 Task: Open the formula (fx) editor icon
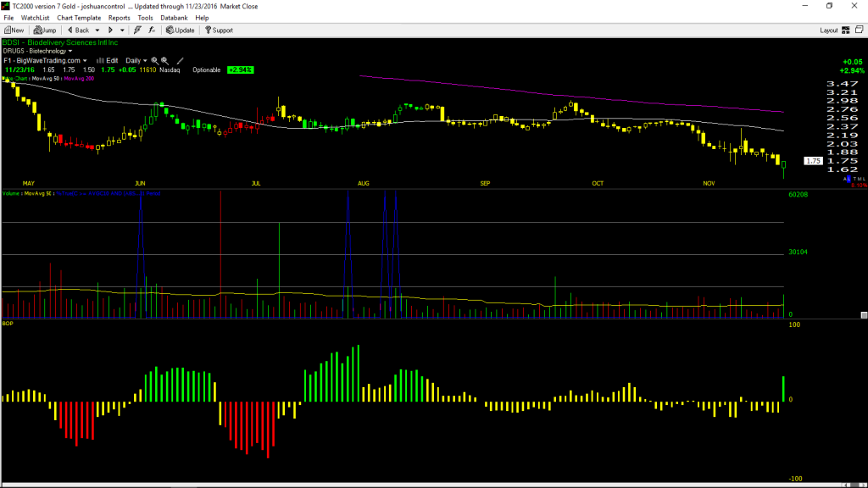click(x=152, y=30)
